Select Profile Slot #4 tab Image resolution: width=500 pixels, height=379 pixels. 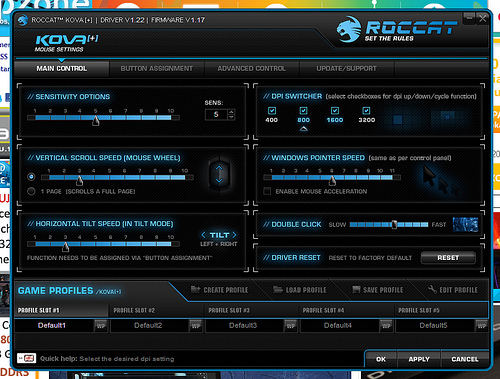pyautogui.click(x=346, y=310)
